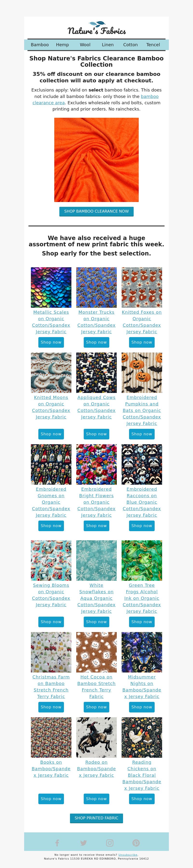This screenshot has height=868, width=193.
Task: Open the Linen navigation item
Action: point(108,45)
